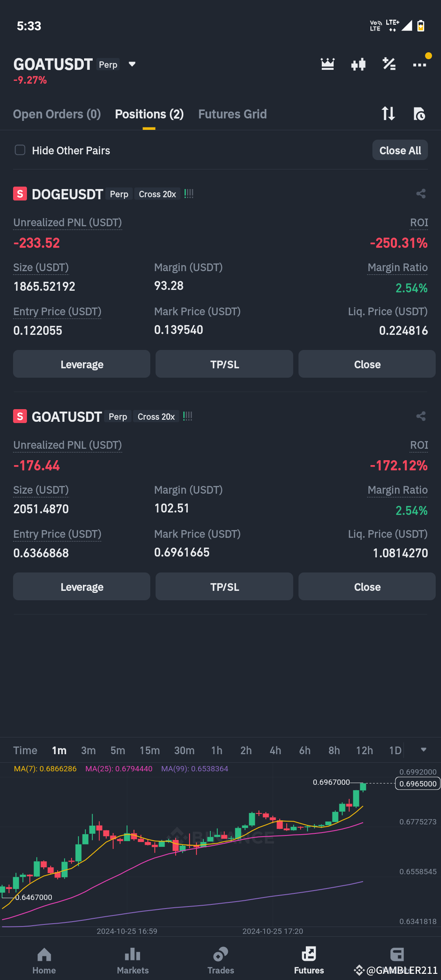Enable the Hide Other Pairs checkbox
441x980 pixels.
20,150
